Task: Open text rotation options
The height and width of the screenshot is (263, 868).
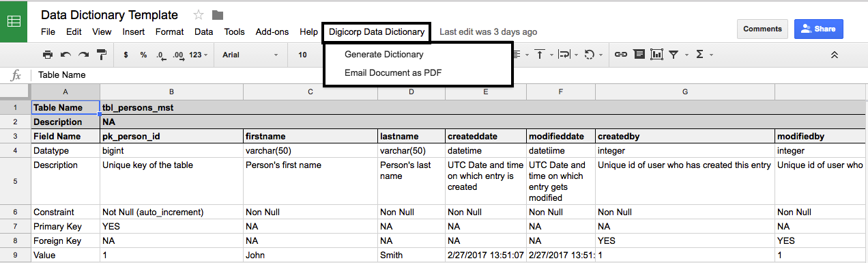Action: click(592, 55)
